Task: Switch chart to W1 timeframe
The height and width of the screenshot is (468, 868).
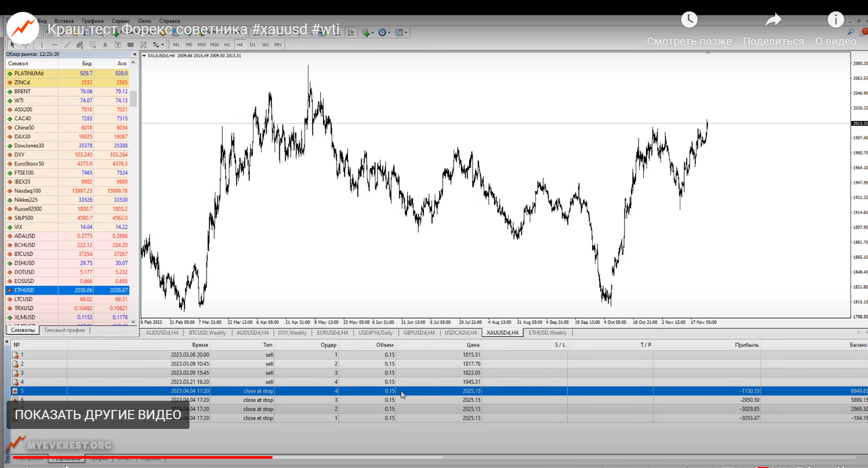Action: pos(265,45)
